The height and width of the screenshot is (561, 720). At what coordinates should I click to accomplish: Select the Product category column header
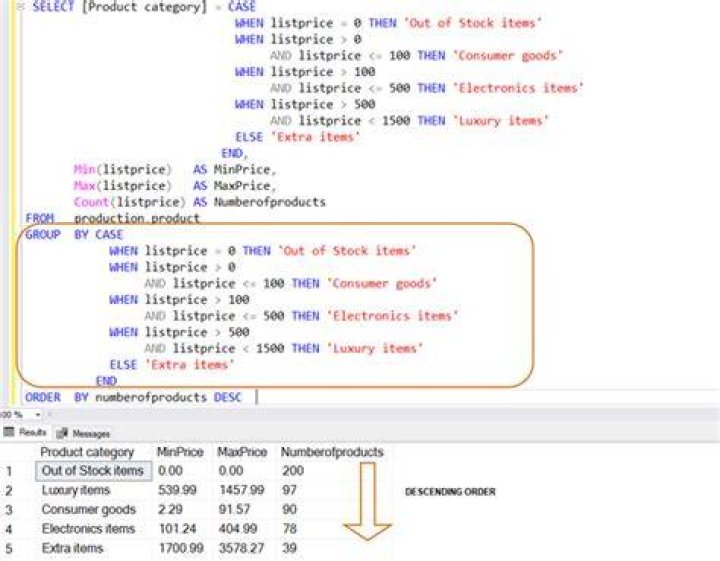pyautogui.click(x=87, y=452)
